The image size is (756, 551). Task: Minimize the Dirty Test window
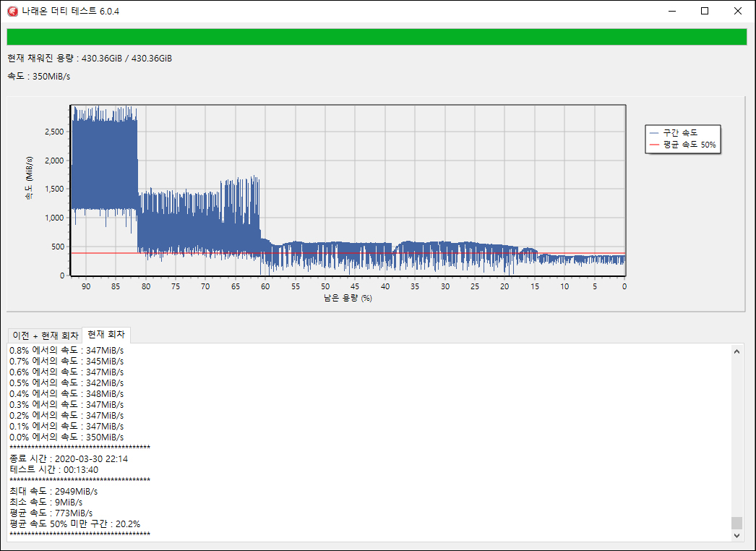point(672,11)
